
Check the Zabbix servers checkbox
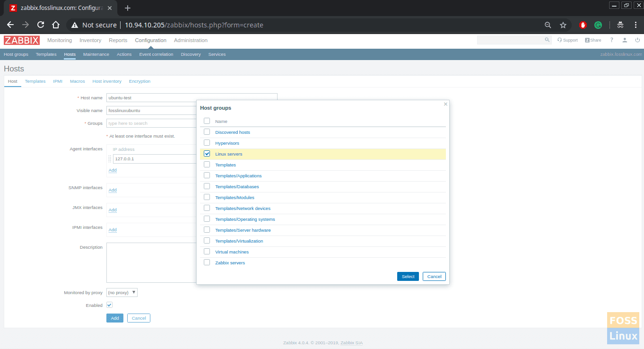tap(207, 262)
